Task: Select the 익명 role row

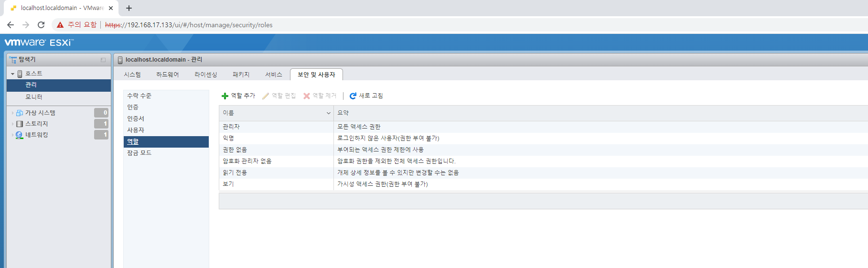Action: point(543,138)
